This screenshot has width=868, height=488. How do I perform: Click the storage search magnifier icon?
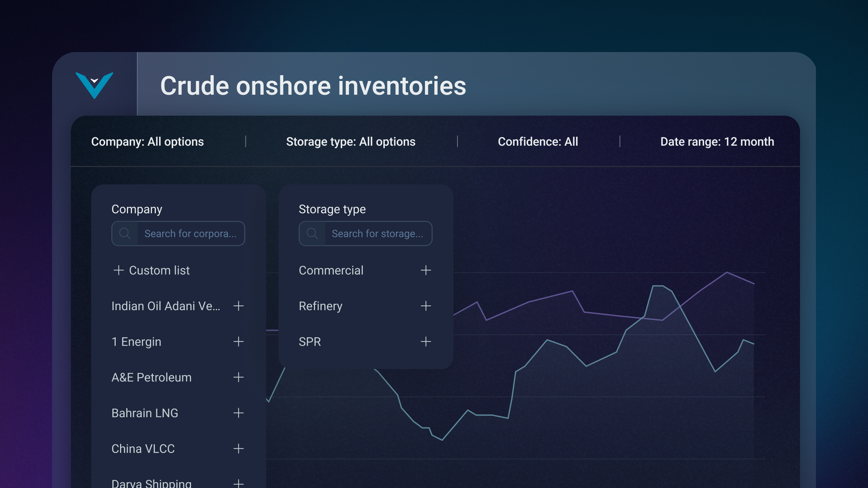click(x=312, y=234)
